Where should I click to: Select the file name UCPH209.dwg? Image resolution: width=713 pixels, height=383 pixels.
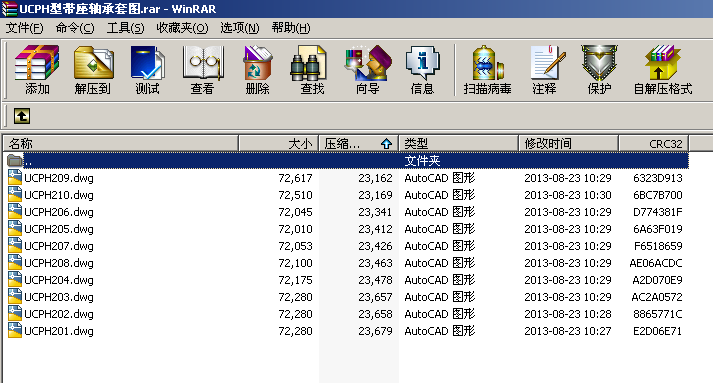tap(59, 178)
